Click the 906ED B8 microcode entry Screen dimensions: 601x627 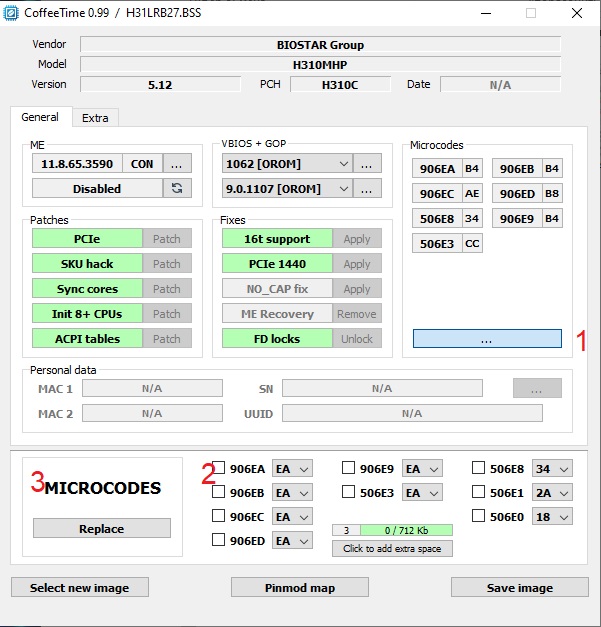point(527,193)
